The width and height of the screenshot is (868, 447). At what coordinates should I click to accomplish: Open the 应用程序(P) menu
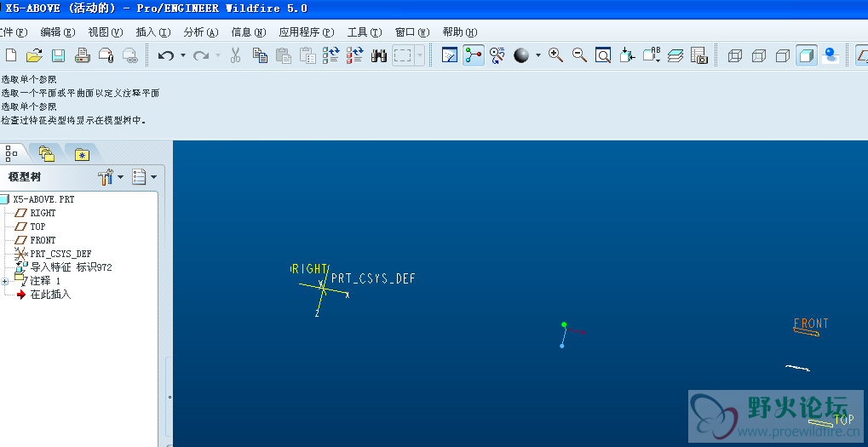[x=307, y=32]
